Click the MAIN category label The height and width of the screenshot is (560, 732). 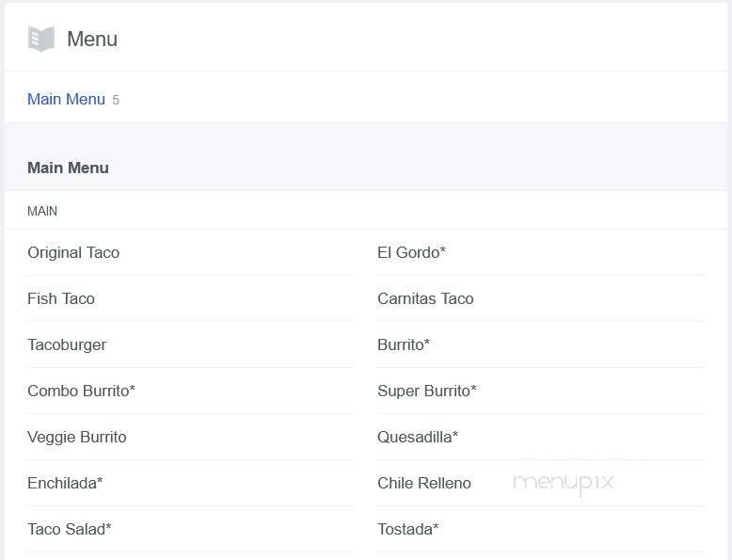point(42,211)
